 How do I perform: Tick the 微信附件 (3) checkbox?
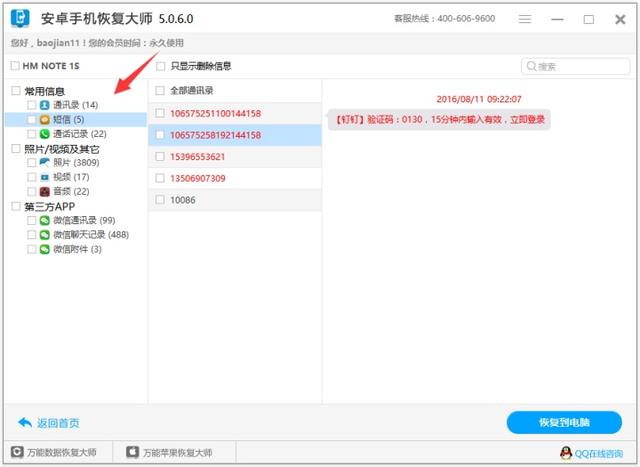click(x=31, y=249)
